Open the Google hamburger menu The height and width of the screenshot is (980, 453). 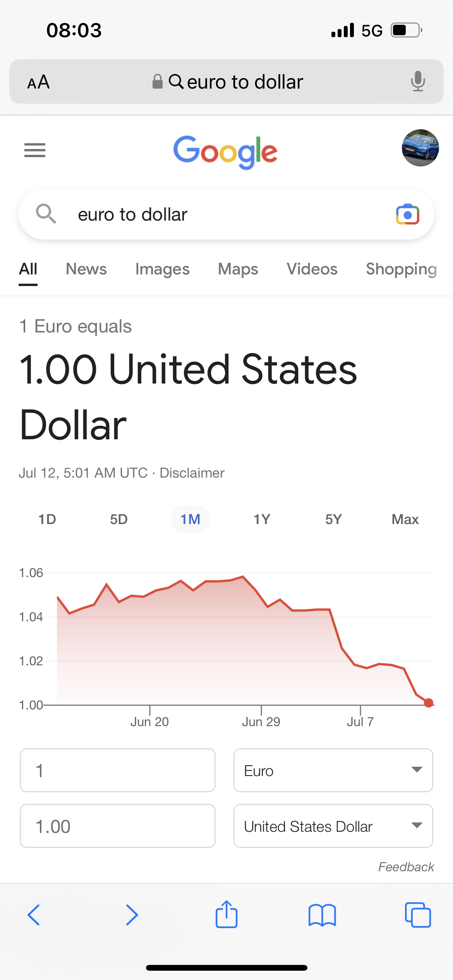35,150
